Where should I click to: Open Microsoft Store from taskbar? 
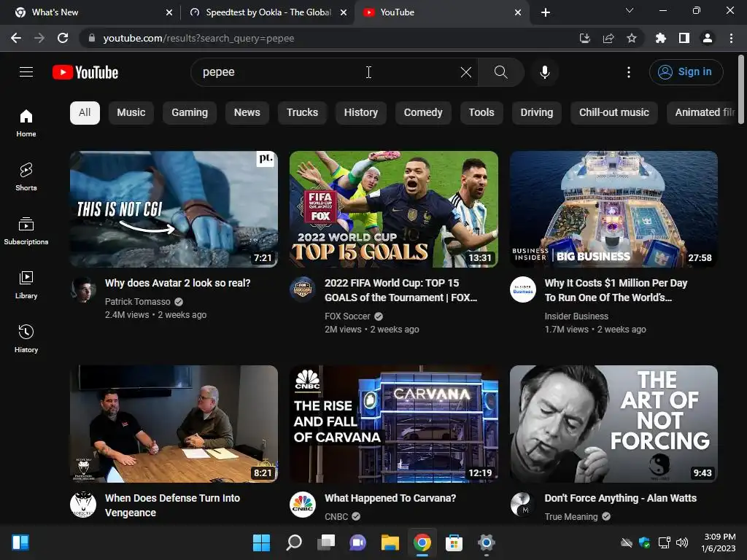tap(454, 542)
